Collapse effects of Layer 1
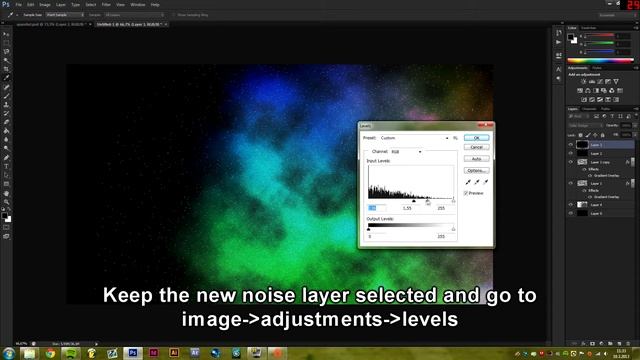This screenshot has width=640, height=360. [x=633, y=183]
